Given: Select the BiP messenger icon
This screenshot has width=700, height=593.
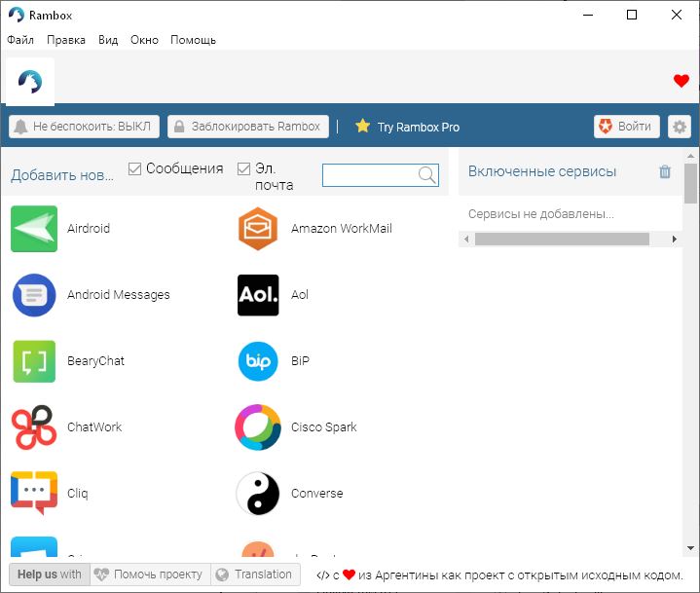Looking at the screenshot, I should [x=258, y=361].
